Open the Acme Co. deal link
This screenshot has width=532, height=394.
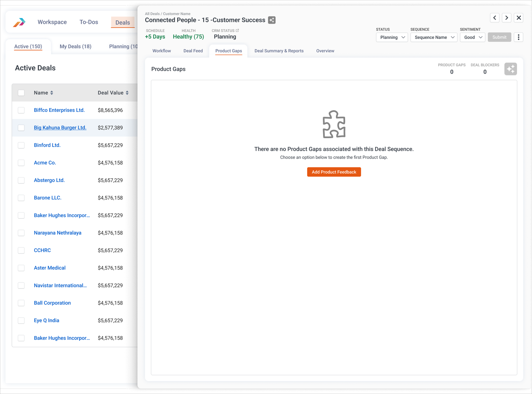pyautogui.click(x=45, y=163)
